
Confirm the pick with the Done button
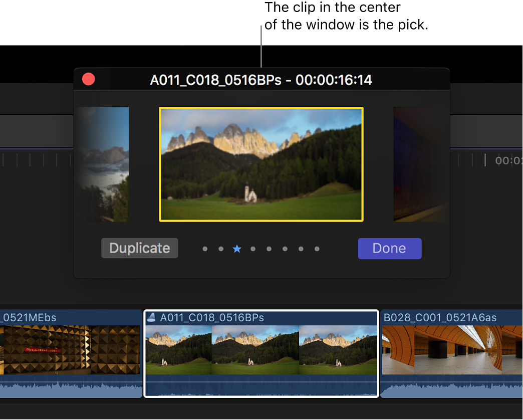tap(389, 248)
